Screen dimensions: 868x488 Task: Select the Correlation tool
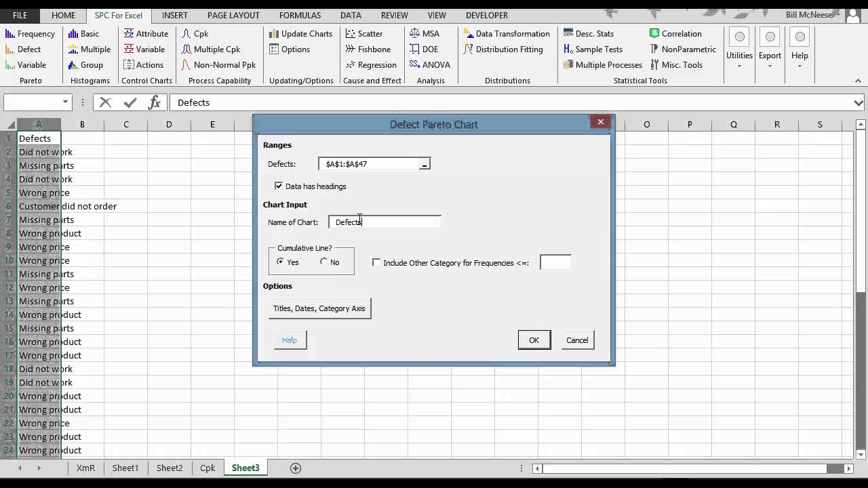pos(675,33)
